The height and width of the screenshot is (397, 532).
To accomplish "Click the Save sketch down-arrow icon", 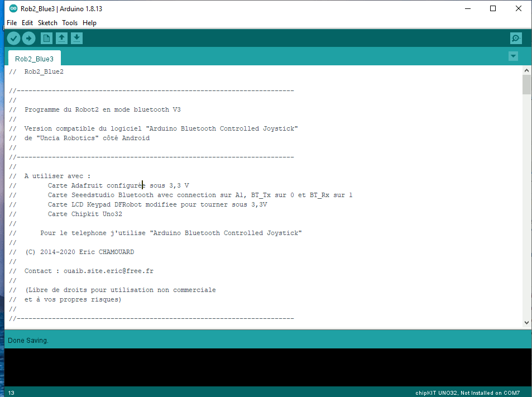I will click(x=77, y=39).
